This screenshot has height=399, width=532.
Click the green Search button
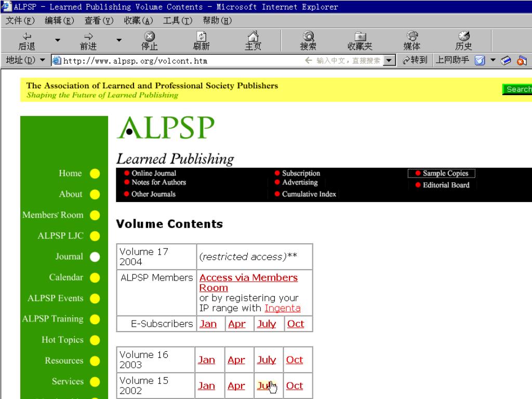point(517,89)
